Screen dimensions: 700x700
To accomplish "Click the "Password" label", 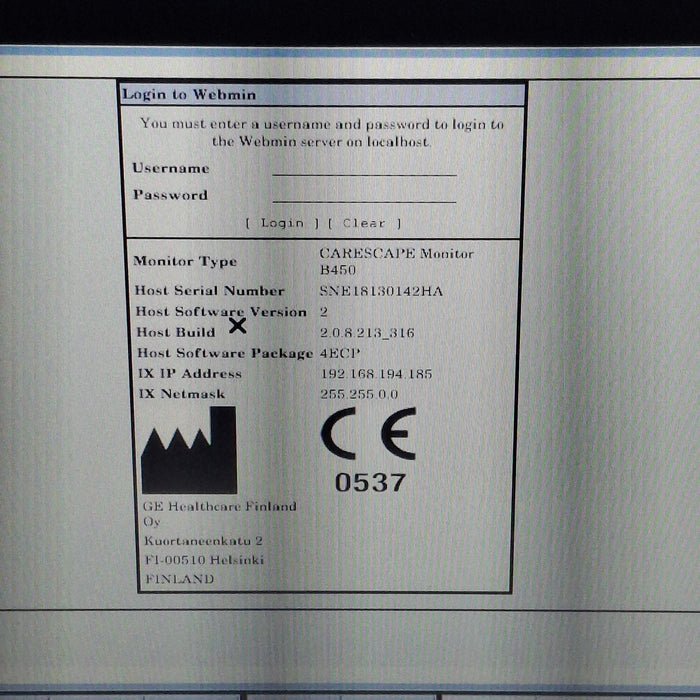I will pyautogui.click(x=171, y=195).
